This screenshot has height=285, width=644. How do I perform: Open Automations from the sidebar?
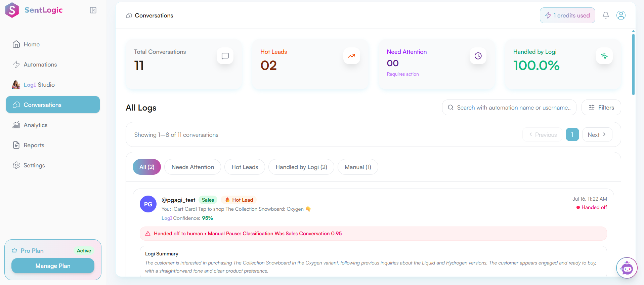[53, 65]
